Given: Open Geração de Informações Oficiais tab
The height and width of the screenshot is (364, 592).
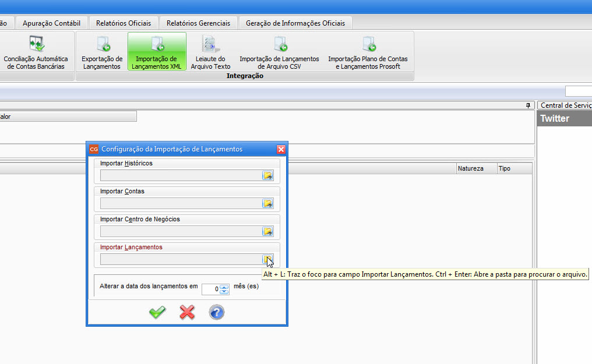Looking at the screenshot, I should [295, 23].
